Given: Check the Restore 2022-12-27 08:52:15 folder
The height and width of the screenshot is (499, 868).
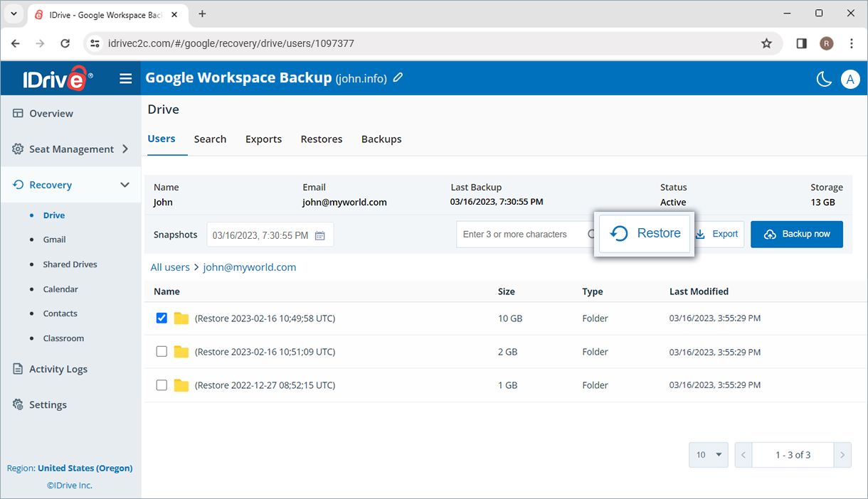Looking at the screenshot, I should pos(162,385).
